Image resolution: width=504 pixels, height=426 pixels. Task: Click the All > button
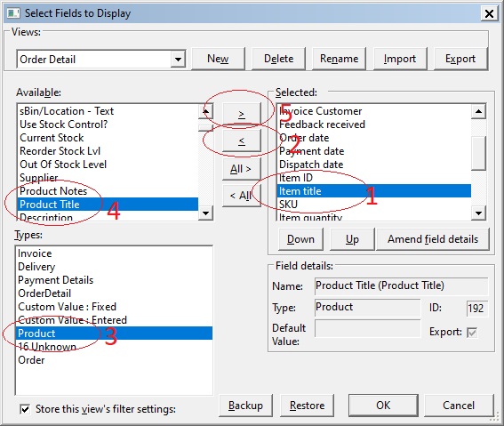(242, 169)
